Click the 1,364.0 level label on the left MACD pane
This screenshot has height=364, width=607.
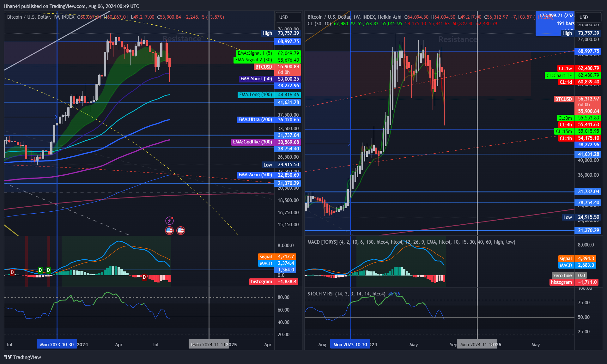coord(285,270)
